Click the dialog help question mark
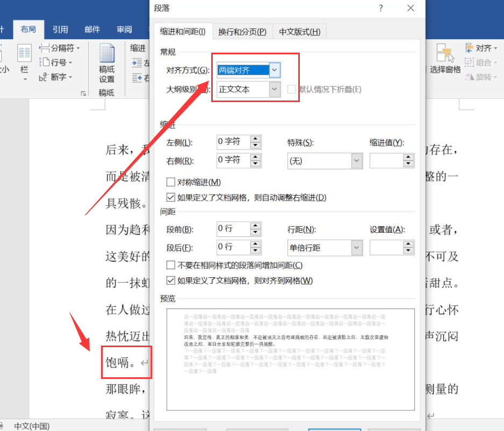The height and width of the screenshot is (431, 504). click(x=380, y=9)
